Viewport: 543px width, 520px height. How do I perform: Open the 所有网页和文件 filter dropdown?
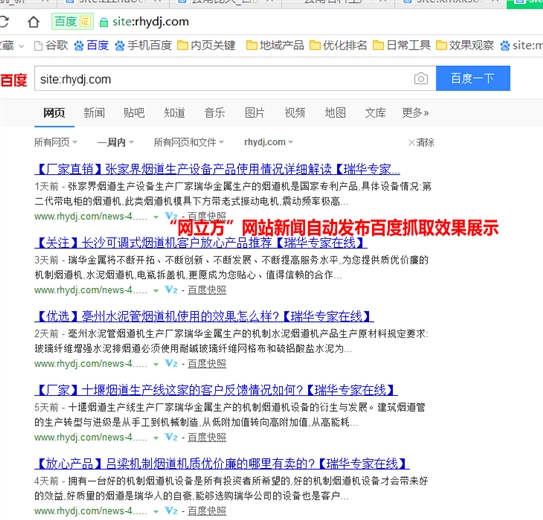point(189,142)
